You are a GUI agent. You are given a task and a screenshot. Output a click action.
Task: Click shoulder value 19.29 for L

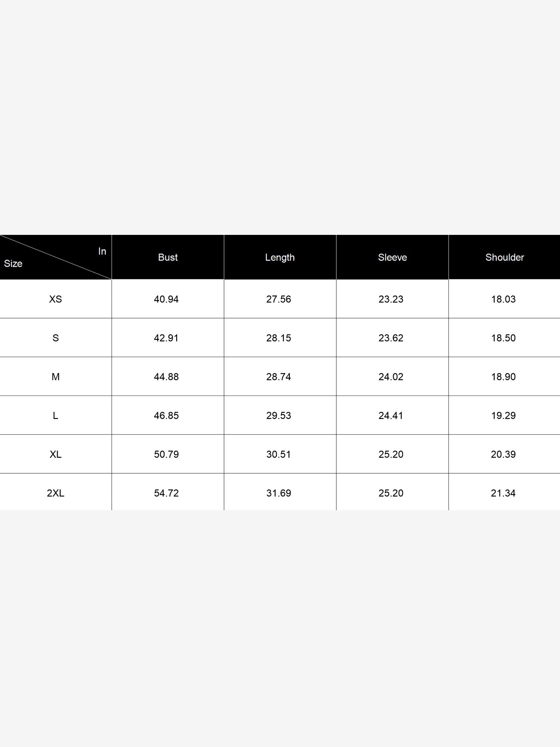[503, 416]
